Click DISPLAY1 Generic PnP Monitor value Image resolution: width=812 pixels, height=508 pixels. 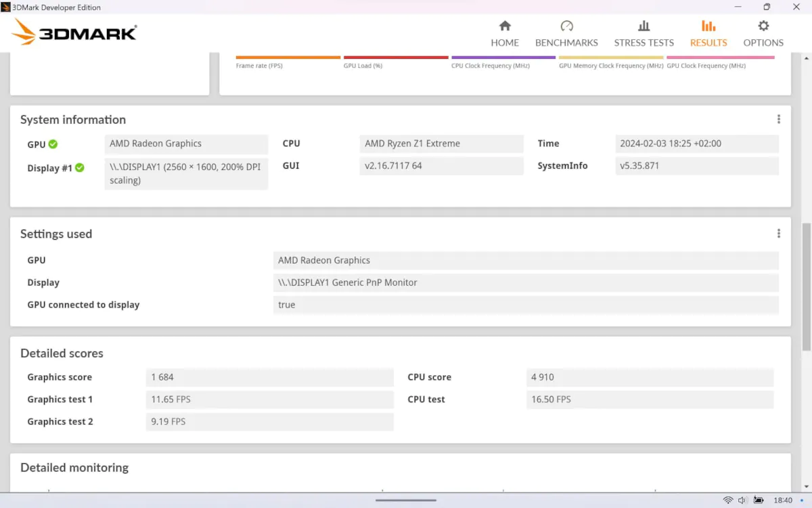tap(526, 282)
